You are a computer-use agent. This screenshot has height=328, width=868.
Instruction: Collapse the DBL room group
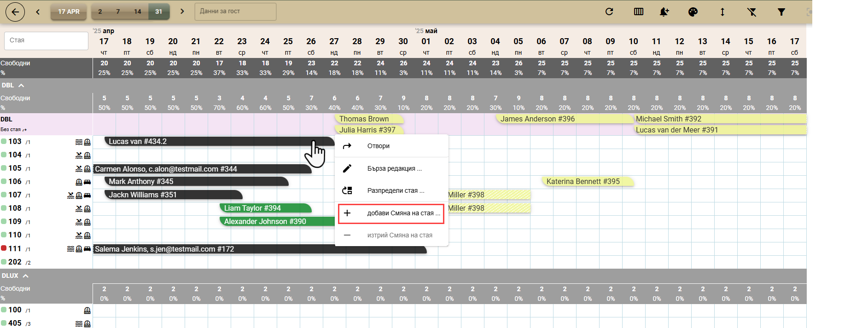pyautogui.click(x=21, y=85)
